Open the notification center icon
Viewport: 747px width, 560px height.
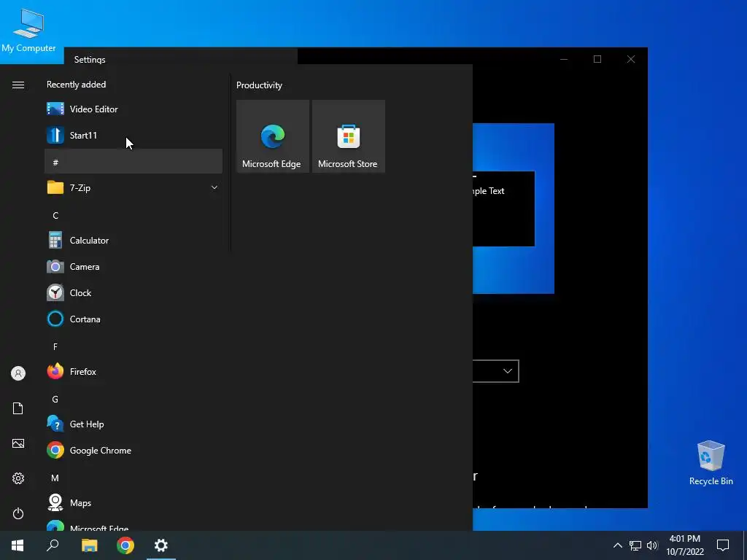(723, 545)
